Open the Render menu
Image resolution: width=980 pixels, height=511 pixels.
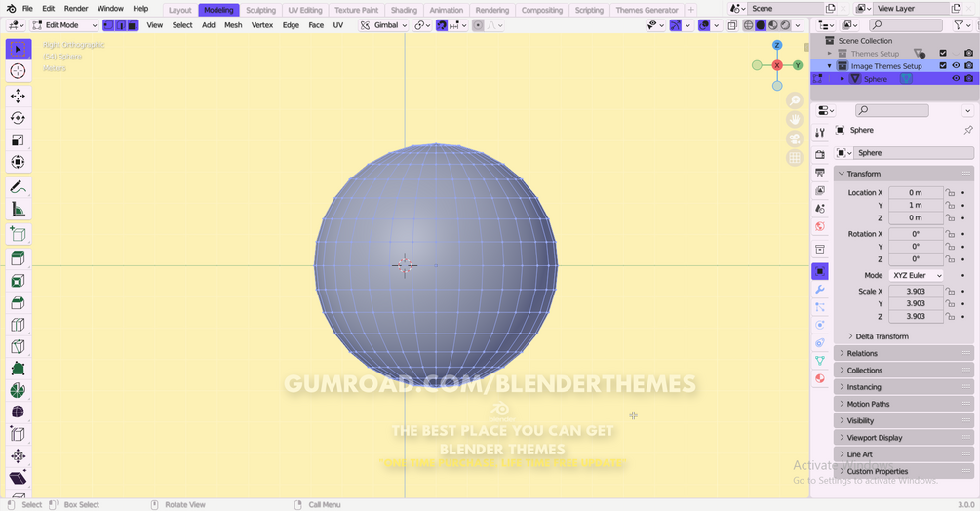coord(76,9)
